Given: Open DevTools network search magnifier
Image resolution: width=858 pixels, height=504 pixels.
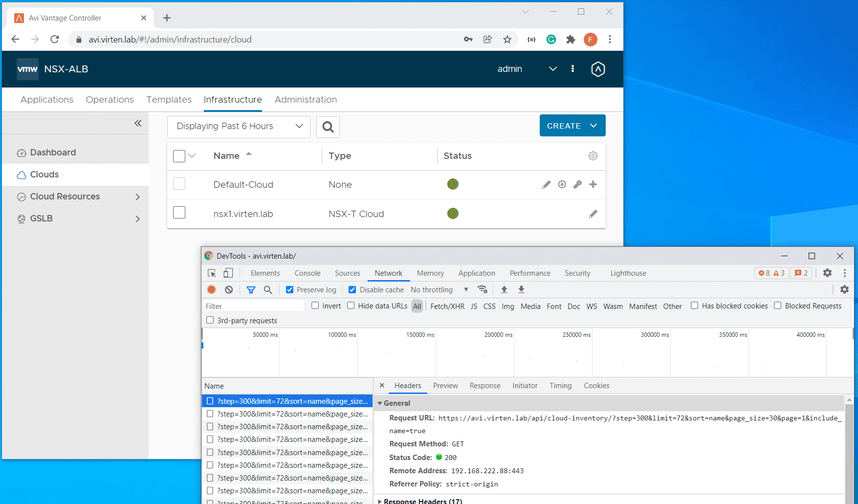Looking at the screenshot, I should click(x=268, y=289).
